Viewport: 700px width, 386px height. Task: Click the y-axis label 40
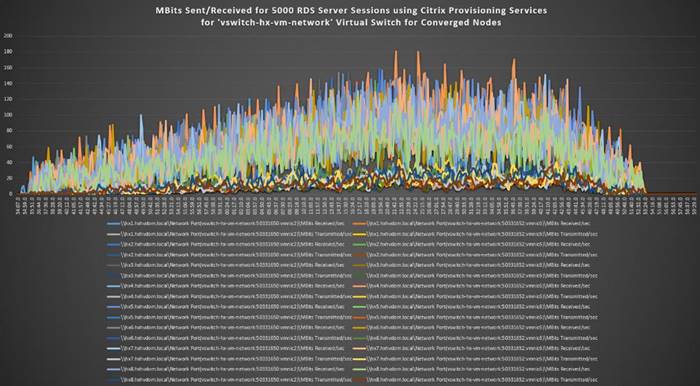point(8,162)
